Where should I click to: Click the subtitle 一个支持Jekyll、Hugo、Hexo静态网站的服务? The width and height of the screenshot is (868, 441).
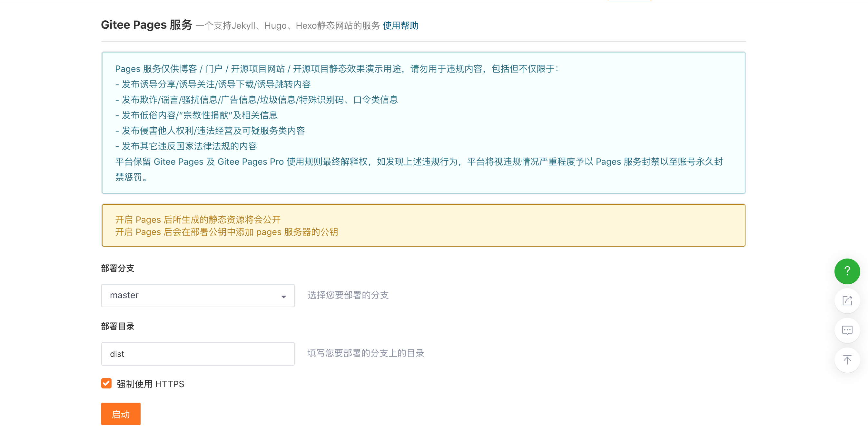[x=288, y=25]
